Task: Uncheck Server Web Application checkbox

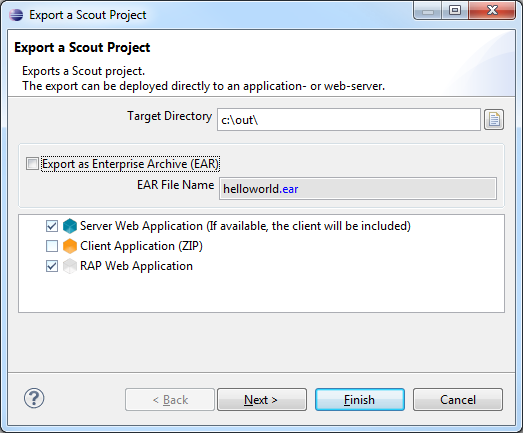Action: (x=52, y=226)
